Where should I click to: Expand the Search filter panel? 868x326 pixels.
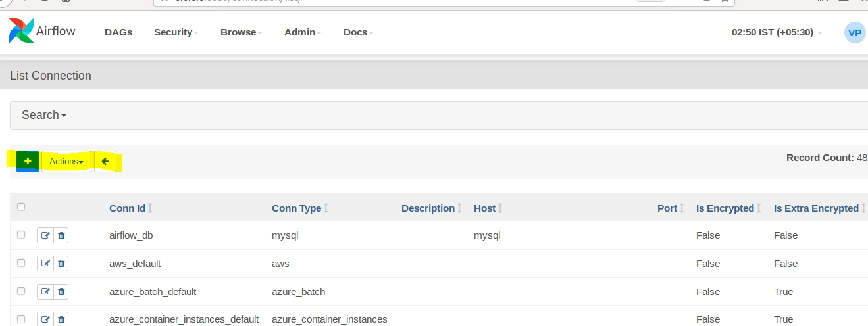click(44, 115)
